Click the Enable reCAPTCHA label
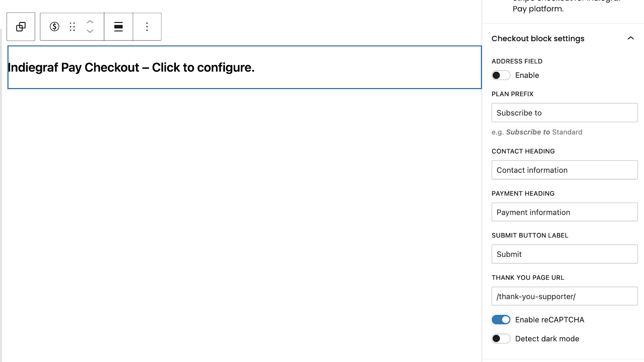This screenshot has height=362, width=644. point(549,320)
